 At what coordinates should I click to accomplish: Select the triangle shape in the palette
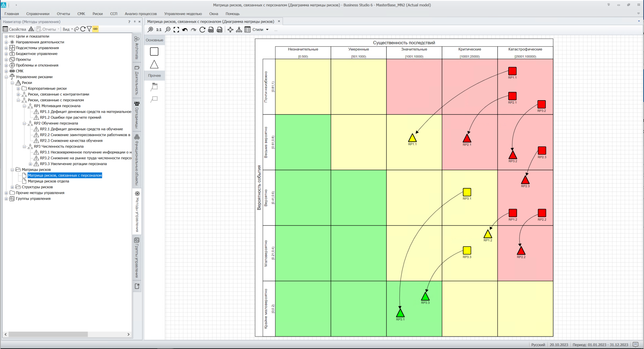(154, 64)
